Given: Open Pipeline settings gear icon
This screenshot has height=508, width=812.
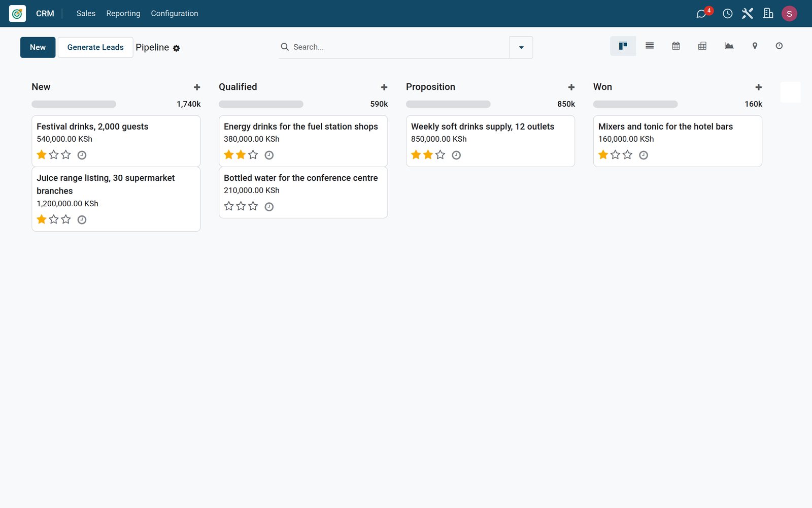Looking at the screenshot, I should click(176, 48).
